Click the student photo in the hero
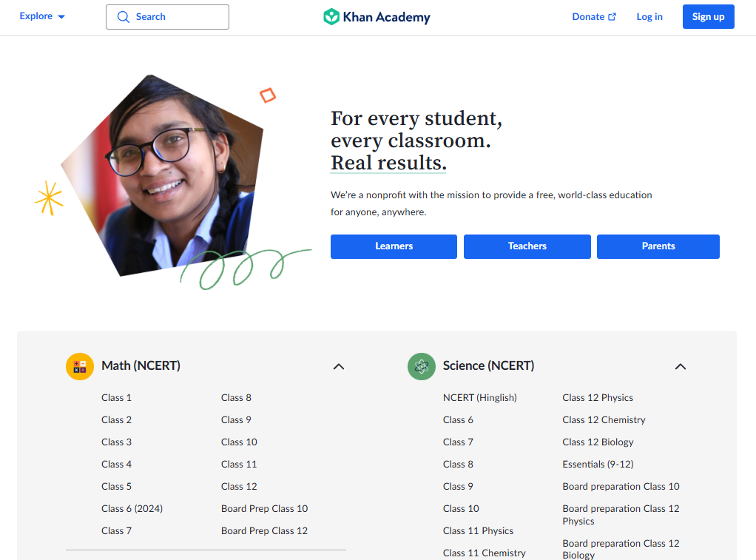756x560 pixels. tap(164, 176)
